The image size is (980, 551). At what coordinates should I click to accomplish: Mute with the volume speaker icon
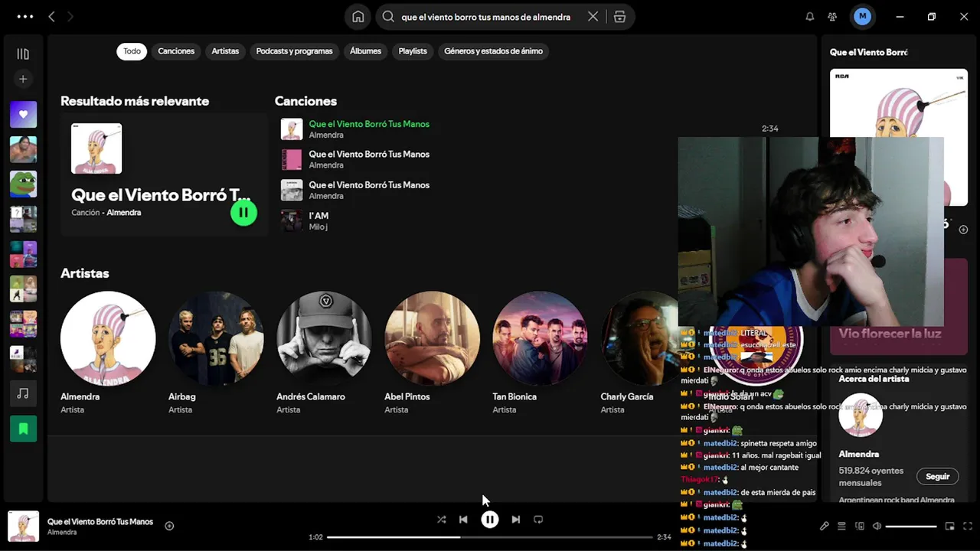[877, 527]
